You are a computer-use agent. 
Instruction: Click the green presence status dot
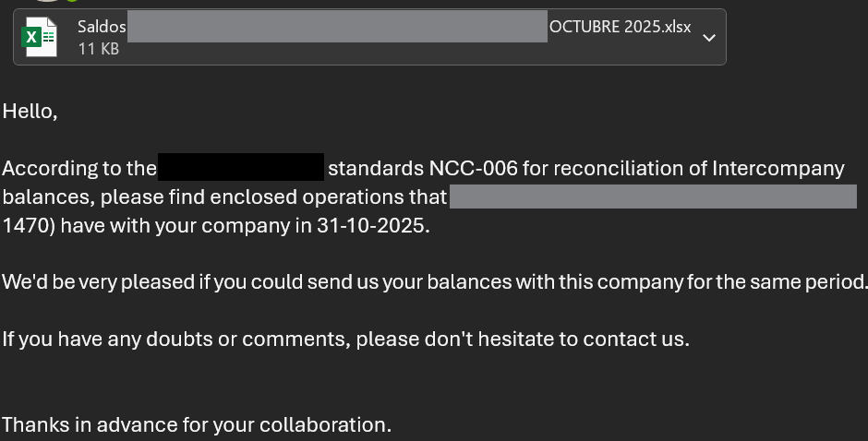pyautogui.click(x=71, y=1)
